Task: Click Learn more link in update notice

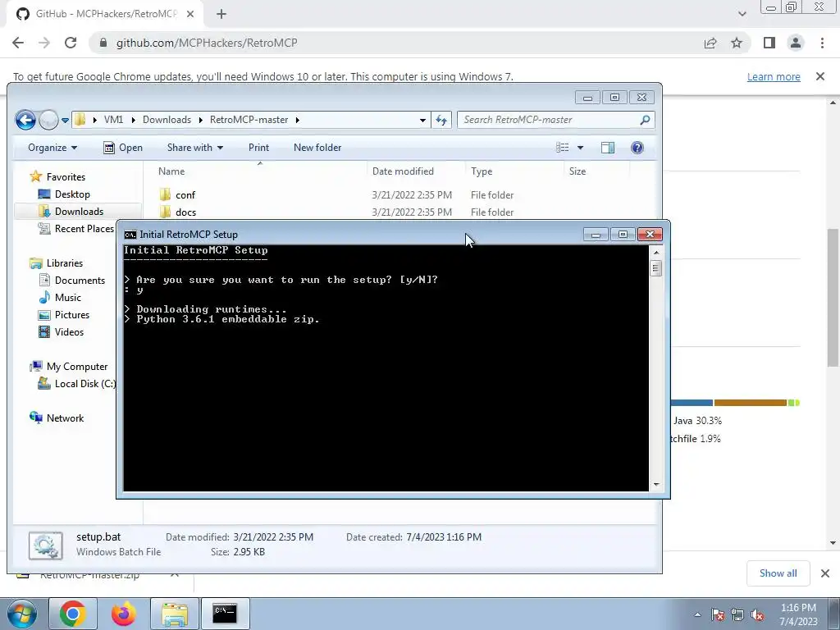Action: (x=774, y=76)
